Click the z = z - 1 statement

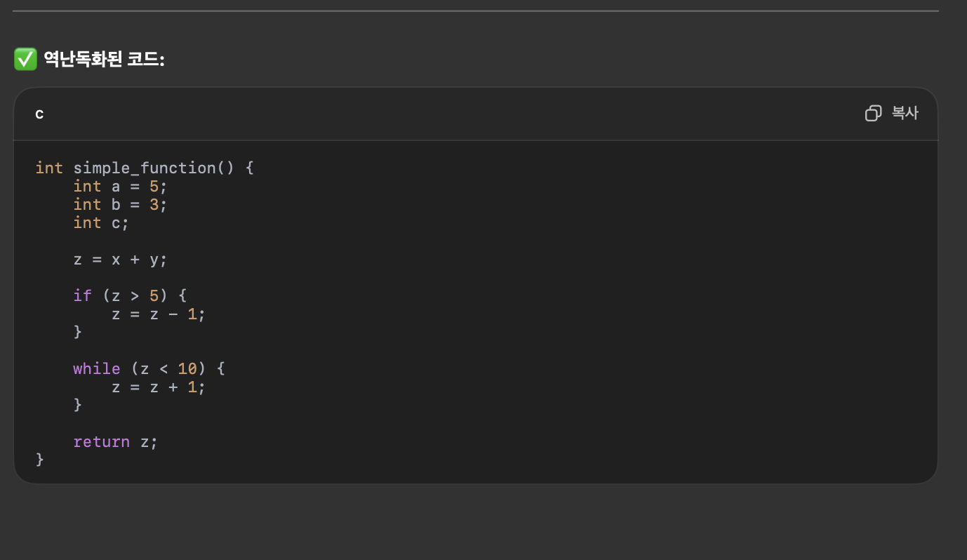(158, 314)
